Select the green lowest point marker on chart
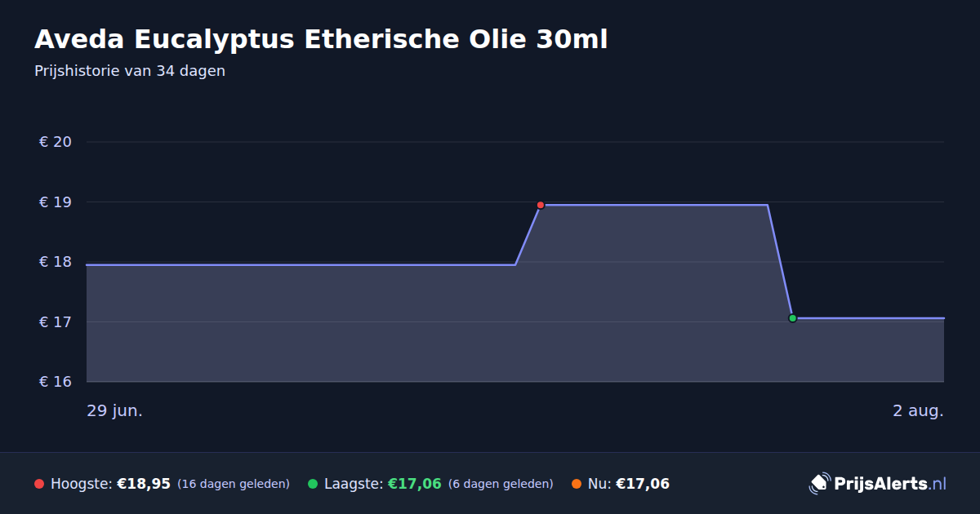This screenshot has width=980, height=514. [x=792, y=318]
